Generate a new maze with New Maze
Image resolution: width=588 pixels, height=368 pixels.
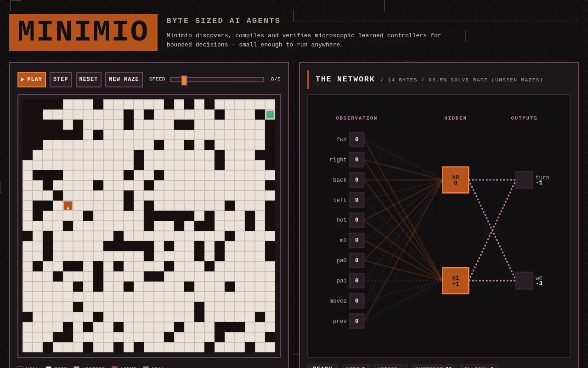[x=124, y=80]
